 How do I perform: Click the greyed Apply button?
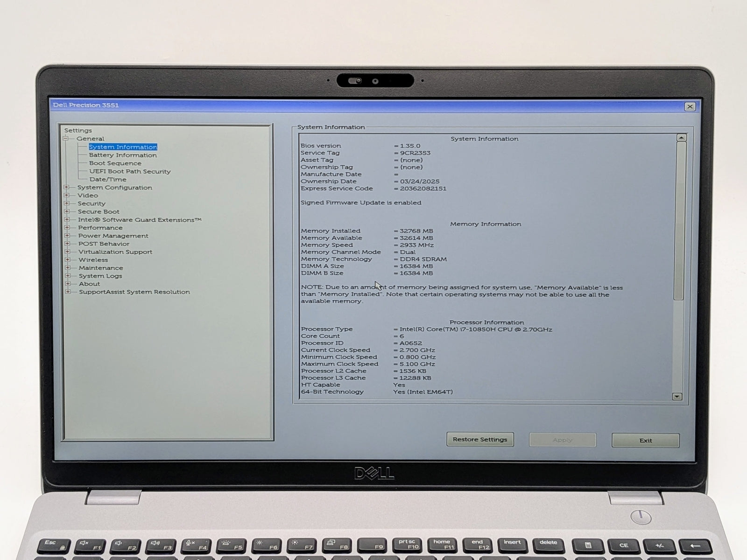(x=563, y=440)
